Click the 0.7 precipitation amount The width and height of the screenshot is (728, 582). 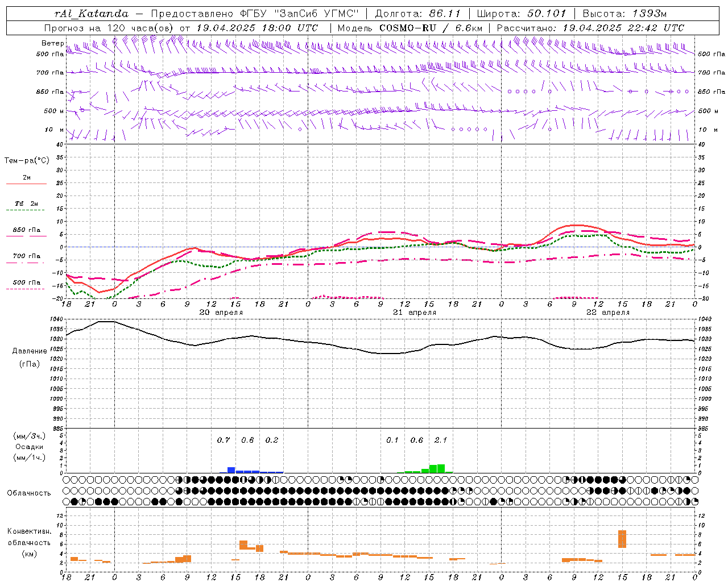click(x=224, y=440)
